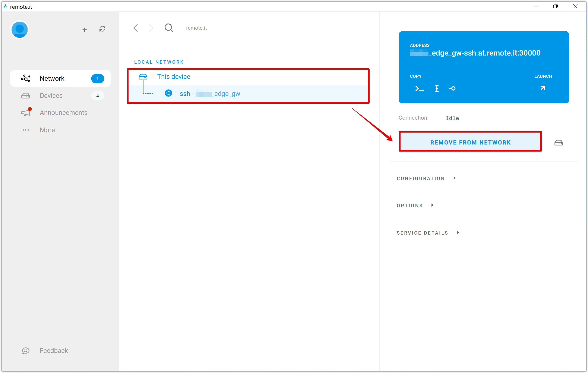Viewport: 588px width, 373px height.
Task: Expand the Options section
Action: [415, 206]
